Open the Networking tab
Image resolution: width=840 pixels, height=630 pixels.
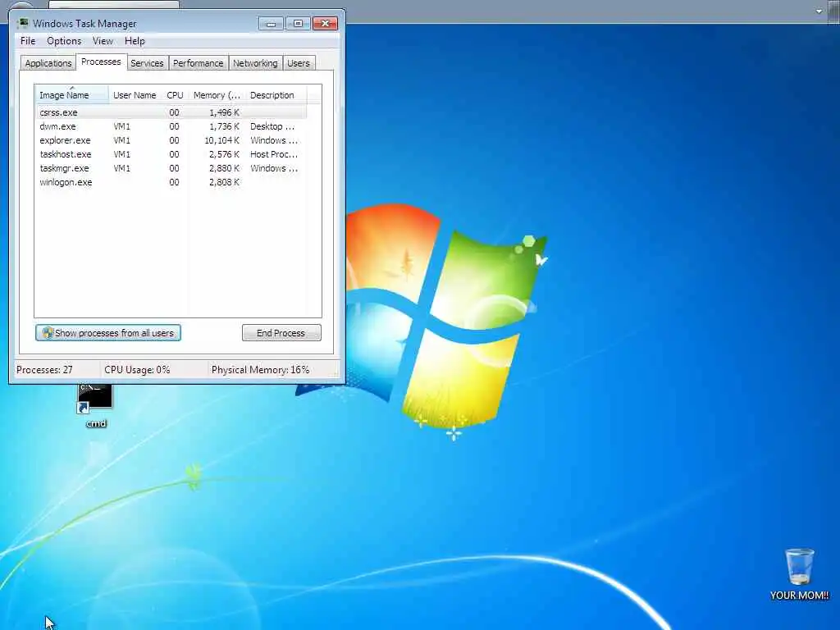pos(255,63)
